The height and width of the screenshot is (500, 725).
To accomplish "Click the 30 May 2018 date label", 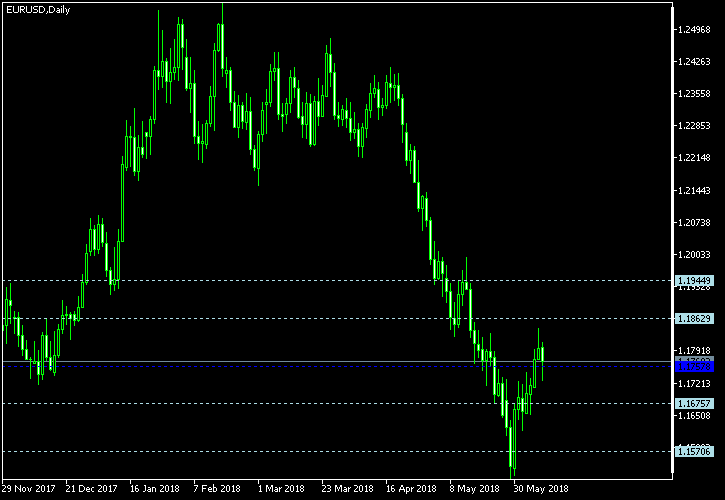I will [x=541, y=488].
